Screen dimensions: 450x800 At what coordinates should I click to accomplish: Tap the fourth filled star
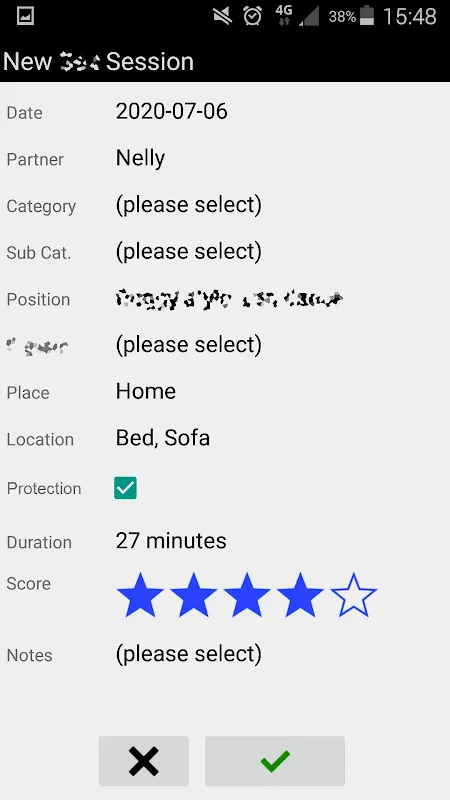[300, 595]
